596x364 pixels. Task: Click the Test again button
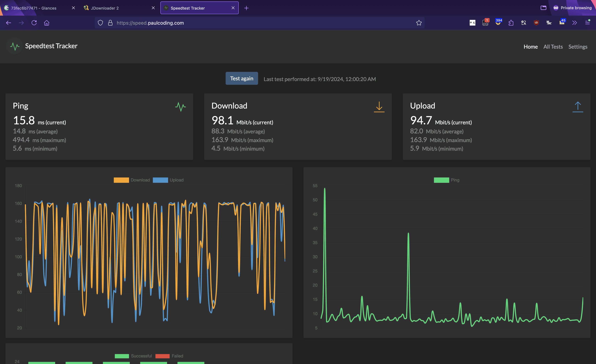pos(242,78)
